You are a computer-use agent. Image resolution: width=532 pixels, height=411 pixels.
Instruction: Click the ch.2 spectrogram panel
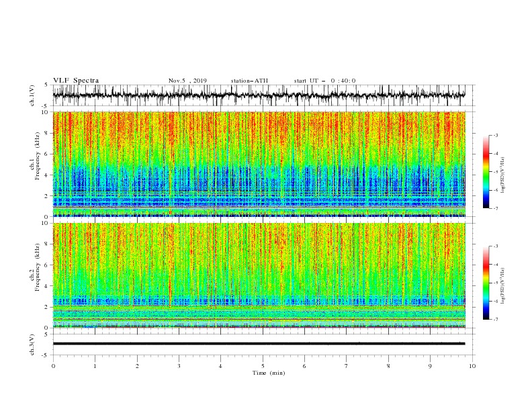[x=259, y=275]
